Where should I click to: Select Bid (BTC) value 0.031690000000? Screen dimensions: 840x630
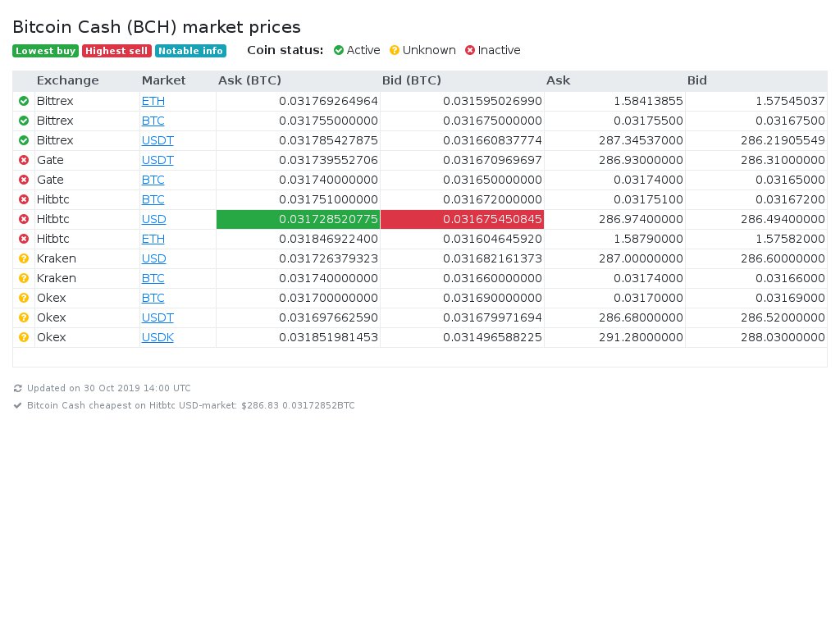click(492, 298)
